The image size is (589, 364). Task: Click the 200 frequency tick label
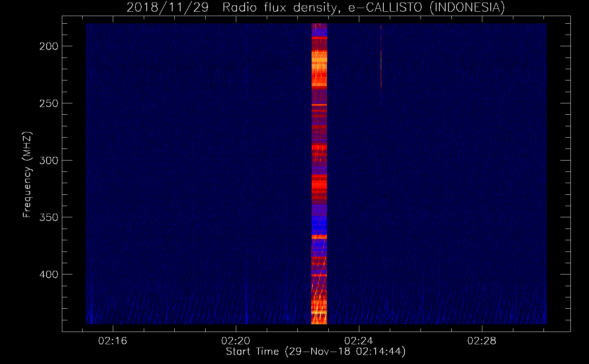tap(49, 46)
